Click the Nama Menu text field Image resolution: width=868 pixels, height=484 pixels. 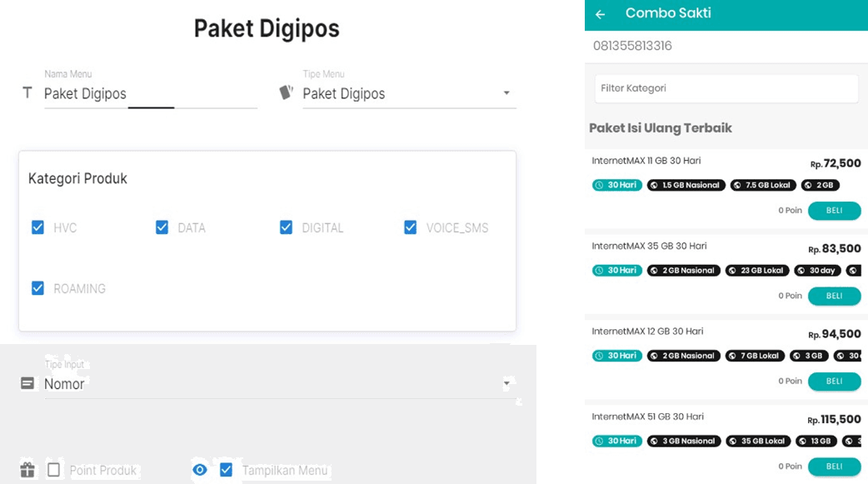(x=150, y=94)
